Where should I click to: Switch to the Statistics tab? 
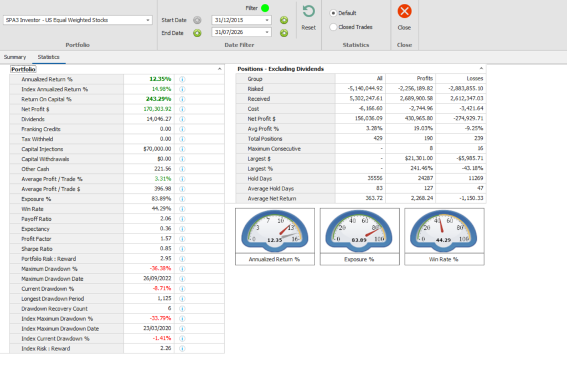(49, 57)
